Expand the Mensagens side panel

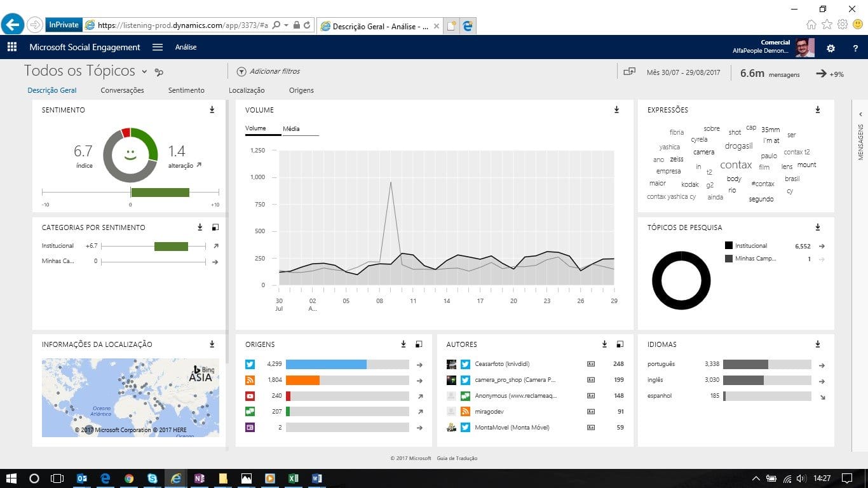pos(860,114)
